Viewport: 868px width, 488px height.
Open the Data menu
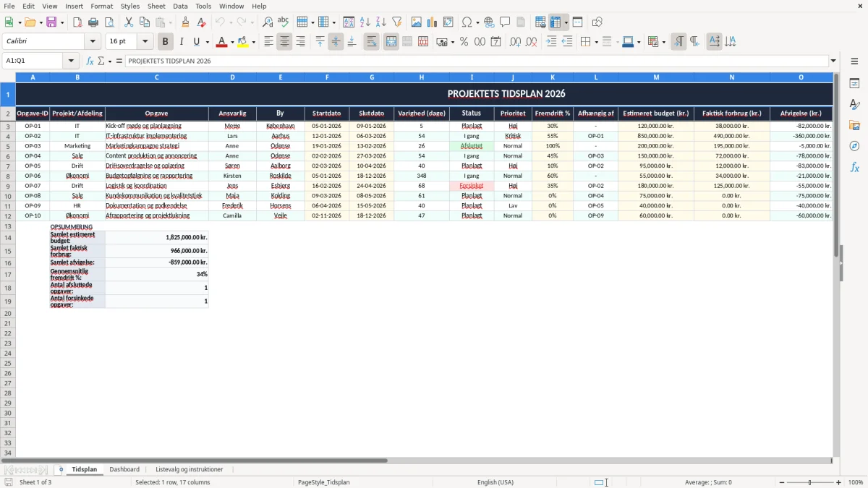click(x=180, y=6)
